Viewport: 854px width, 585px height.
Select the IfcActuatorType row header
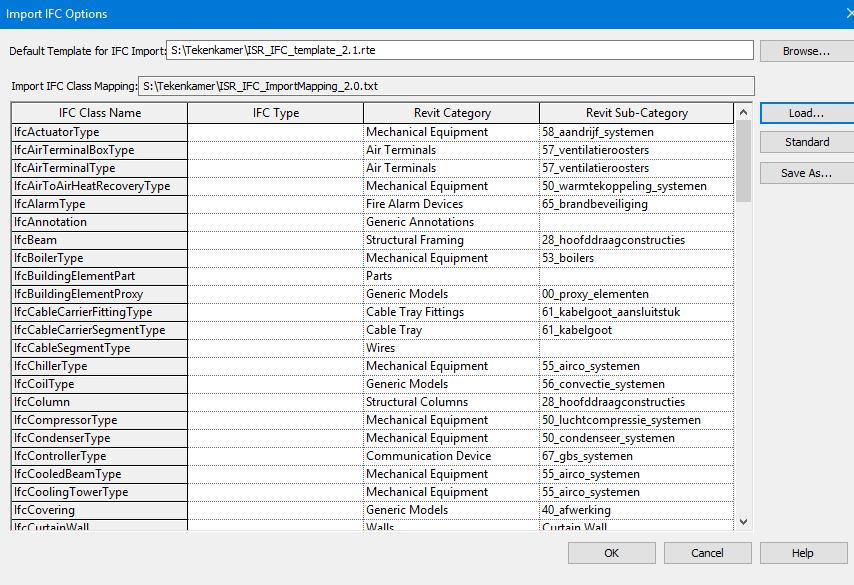(x=100, y=132)
